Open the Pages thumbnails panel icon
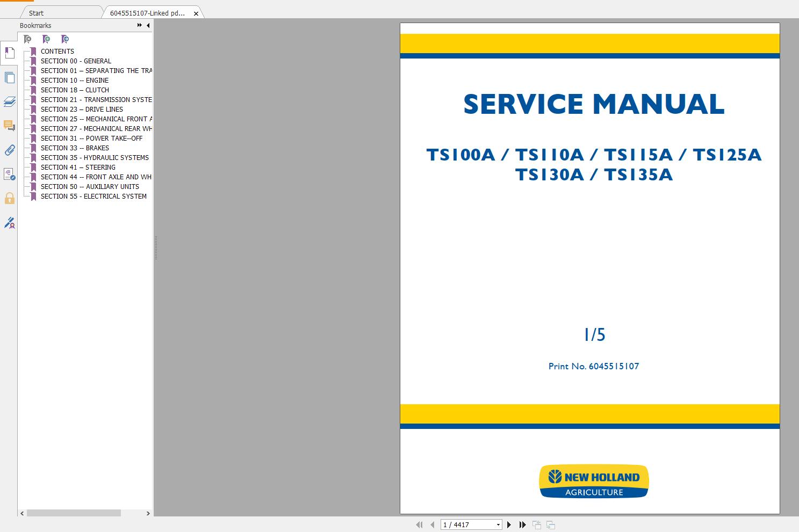This screenshot has width=799, height=532. tap(9, 77)
